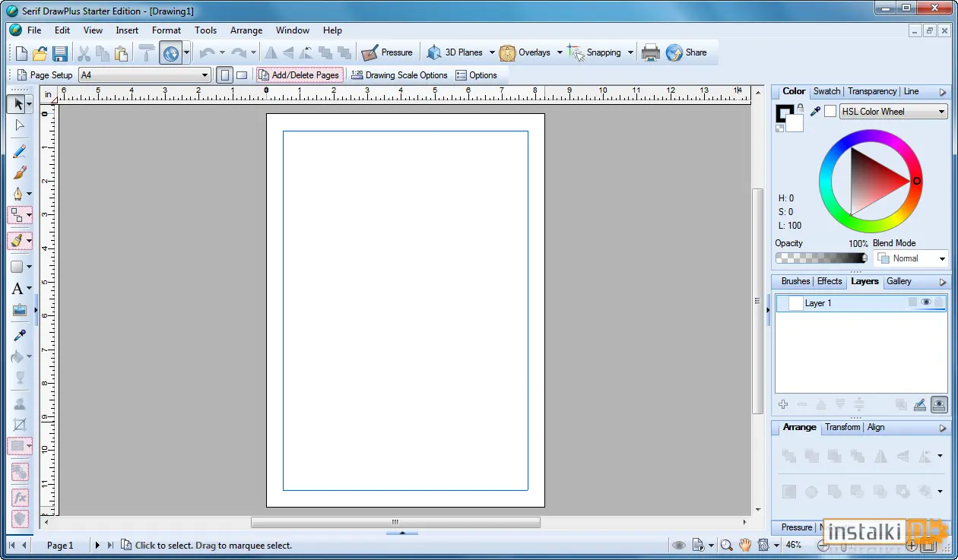This screenshot has width=958, height=560.
Task: Toggle View All Layers button
Action: 940,405
